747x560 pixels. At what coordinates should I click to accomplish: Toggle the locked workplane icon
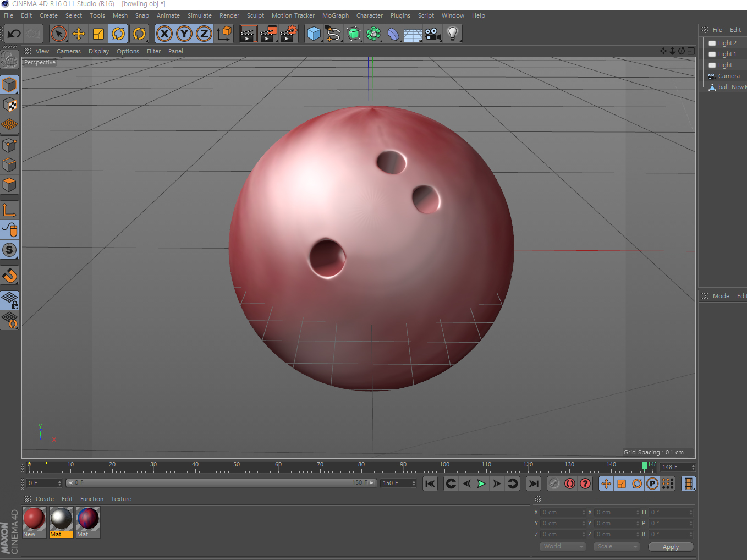tap(9, 300)
